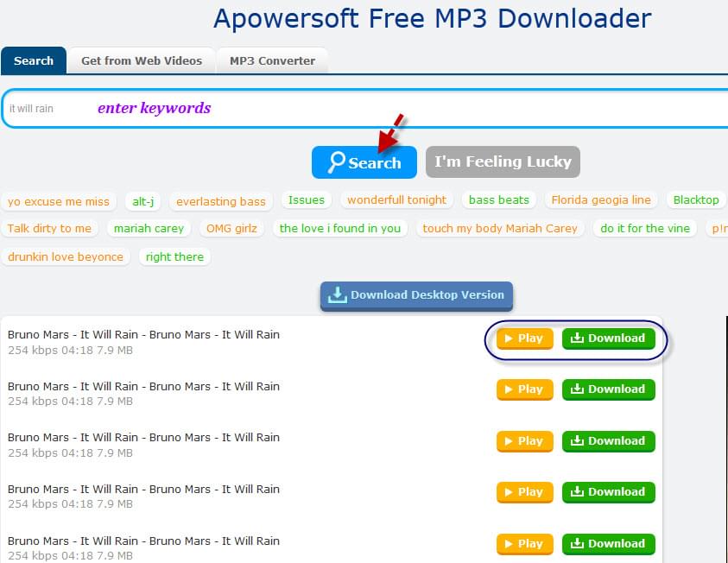
Task: Select the 'alt-j' keyword tag
Action: [143, 201]
